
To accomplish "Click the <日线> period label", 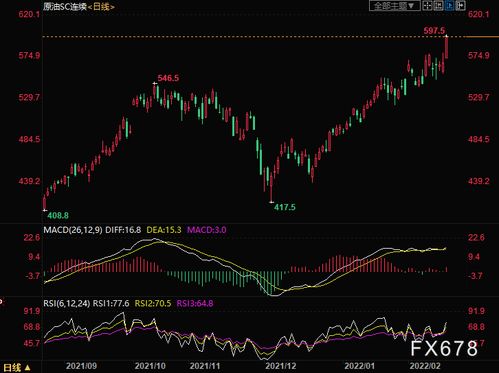I will tap(101, 6).
